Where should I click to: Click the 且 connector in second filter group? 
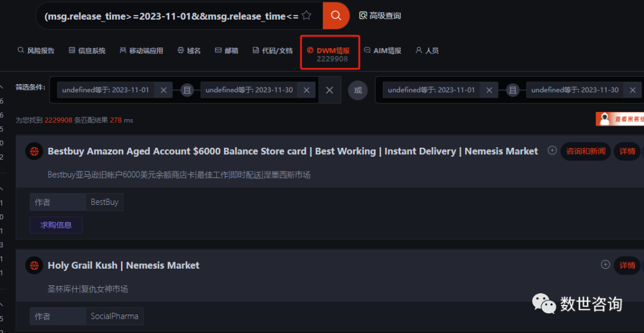coord(513,90)
